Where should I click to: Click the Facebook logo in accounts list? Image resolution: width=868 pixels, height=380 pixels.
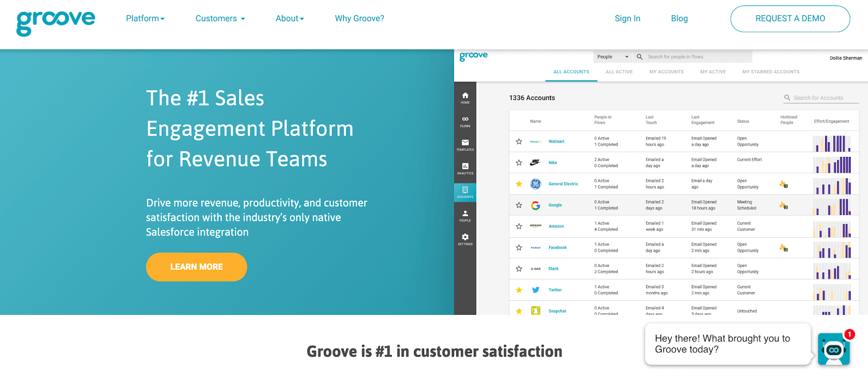click(x=535, y=248)
